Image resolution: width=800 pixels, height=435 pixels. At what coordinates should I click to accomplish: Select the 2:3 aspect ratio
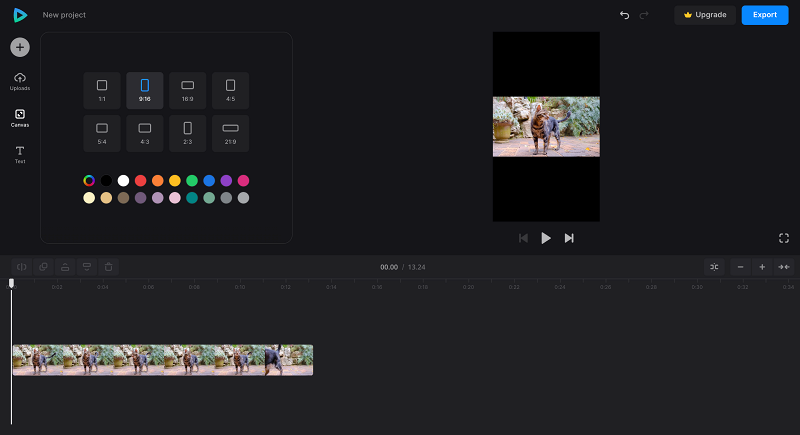pyautogui.click(x=188, y=133)
